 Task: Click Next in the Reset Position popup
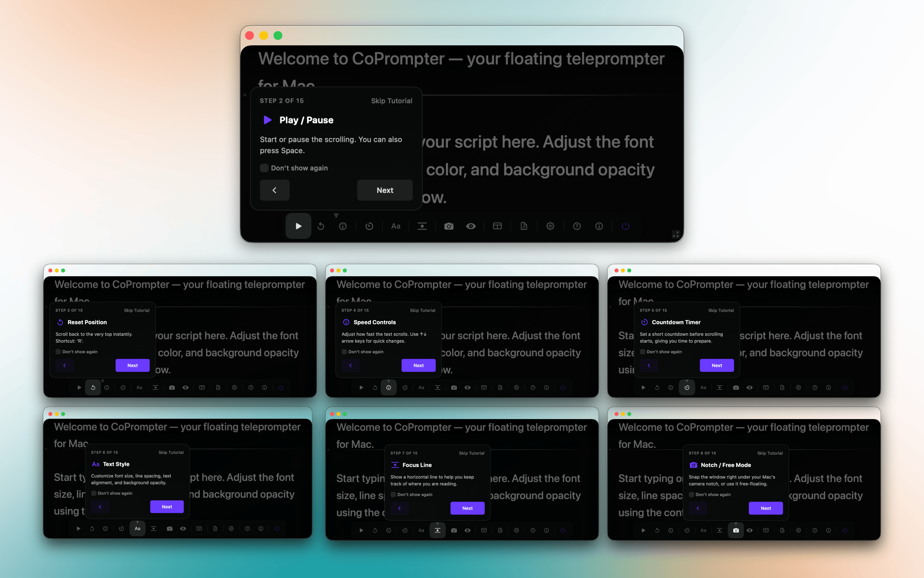point(133,365)
